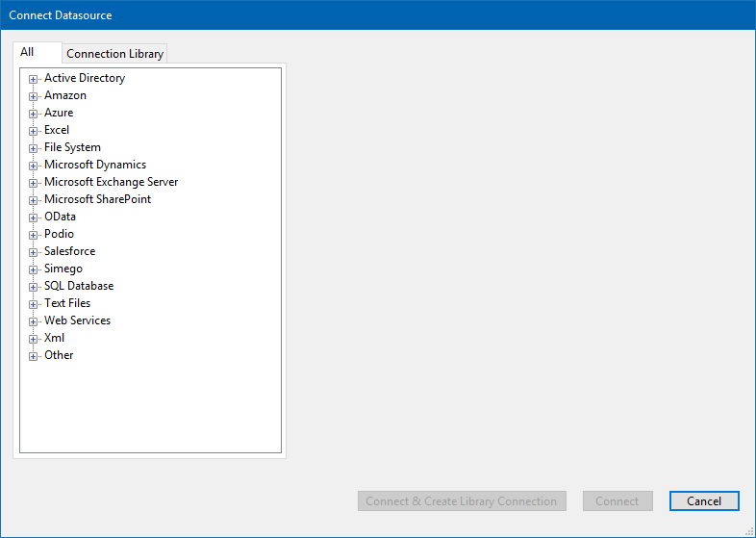Expand the File System node

tap(33, 148)
